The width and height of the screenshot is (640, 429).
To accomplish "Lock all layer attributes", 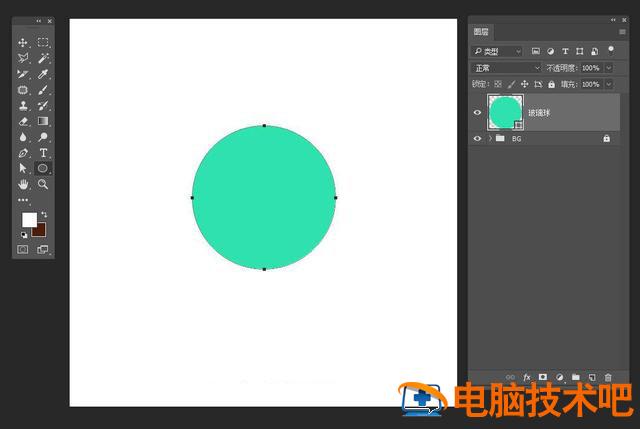I will pyautogui.click(x=551, y=84).
